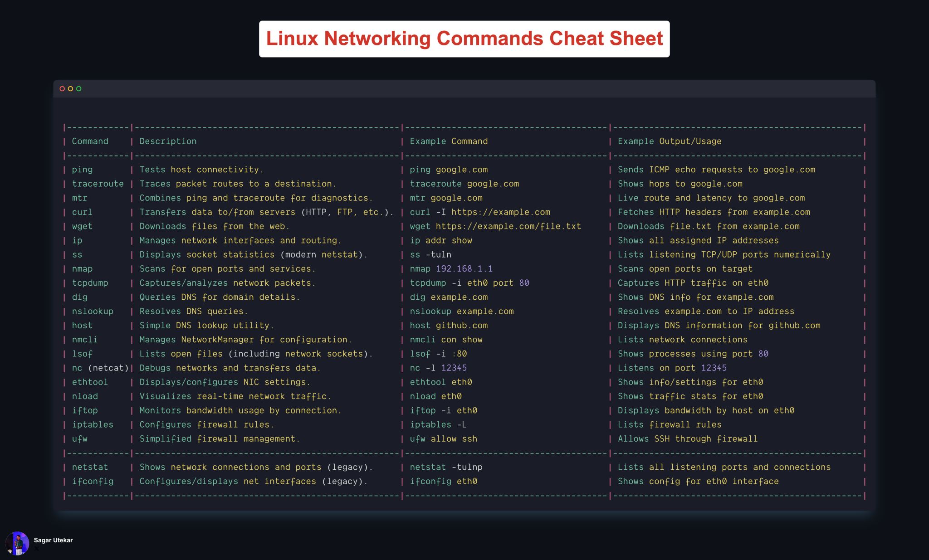Click the yellow window dot
The width and height of the screenshot is (929, 560).
click(70, 89)
